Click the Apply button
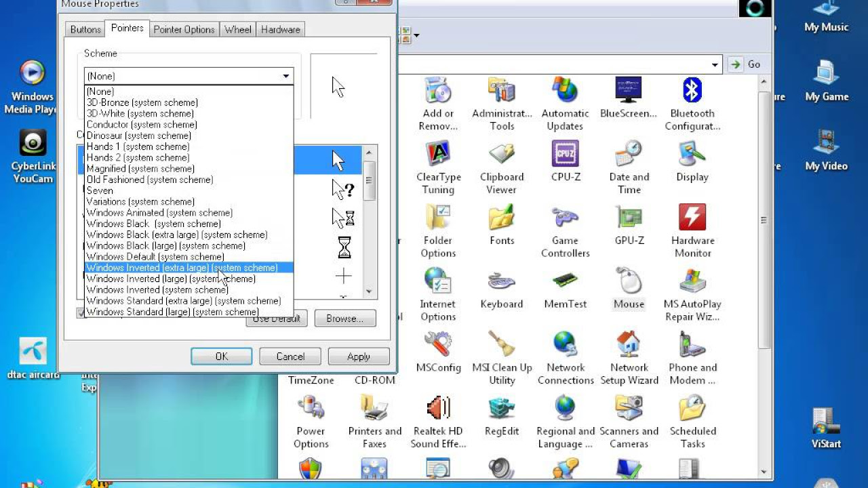 tap(359, 357)
